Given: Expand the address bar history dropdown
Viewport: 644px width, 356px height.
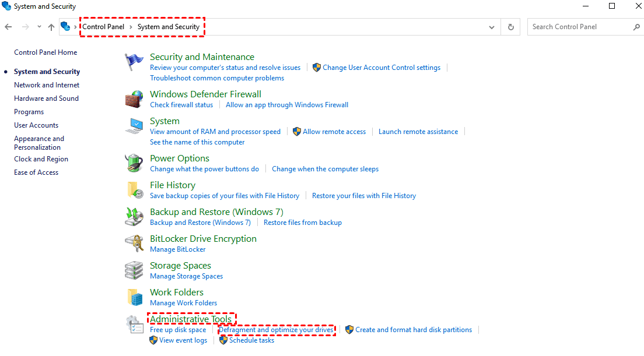Looking at the screenshot, I should pyautogui.click(x=492, y=27).
